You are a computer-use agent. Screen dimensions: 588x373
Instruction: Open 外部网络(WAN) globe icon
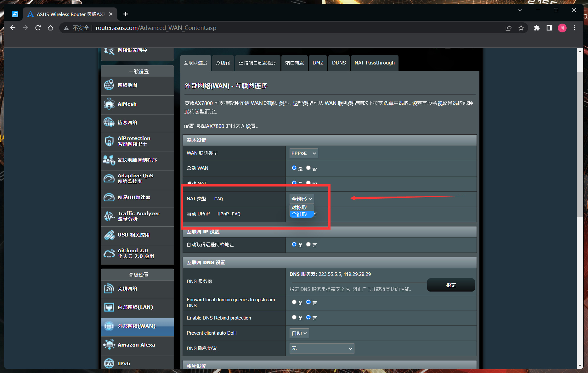click(x=109, y=326)
